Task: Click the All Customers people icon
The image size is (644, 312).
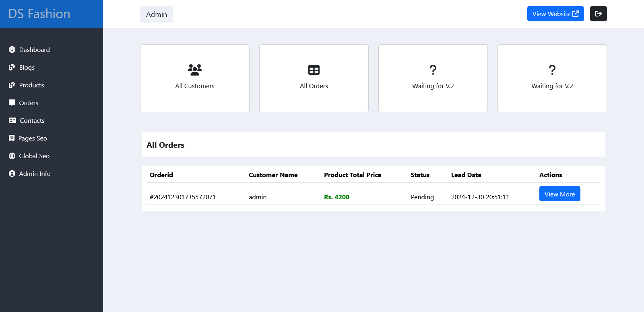Action: (195, 70)
